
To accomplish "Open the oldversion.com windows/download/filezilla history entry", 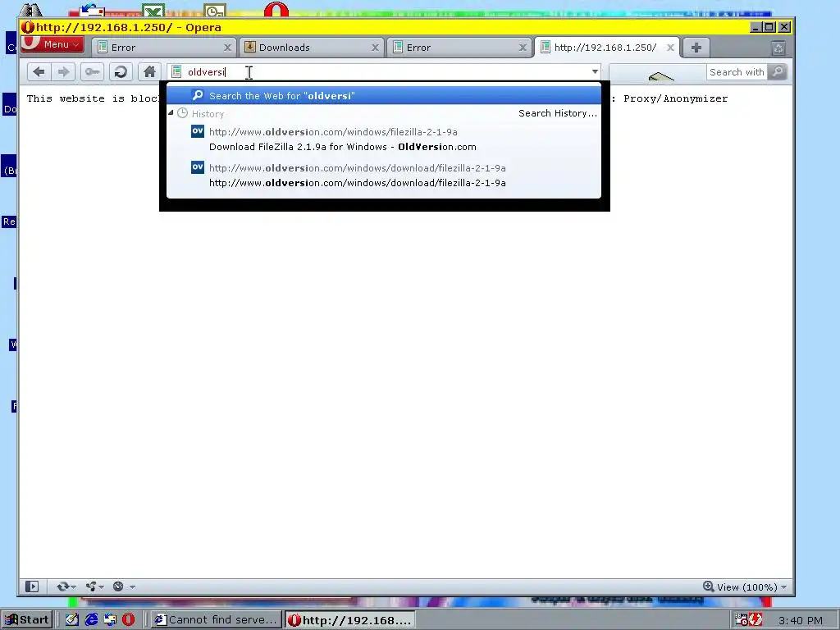I will (x=384, y=176).
